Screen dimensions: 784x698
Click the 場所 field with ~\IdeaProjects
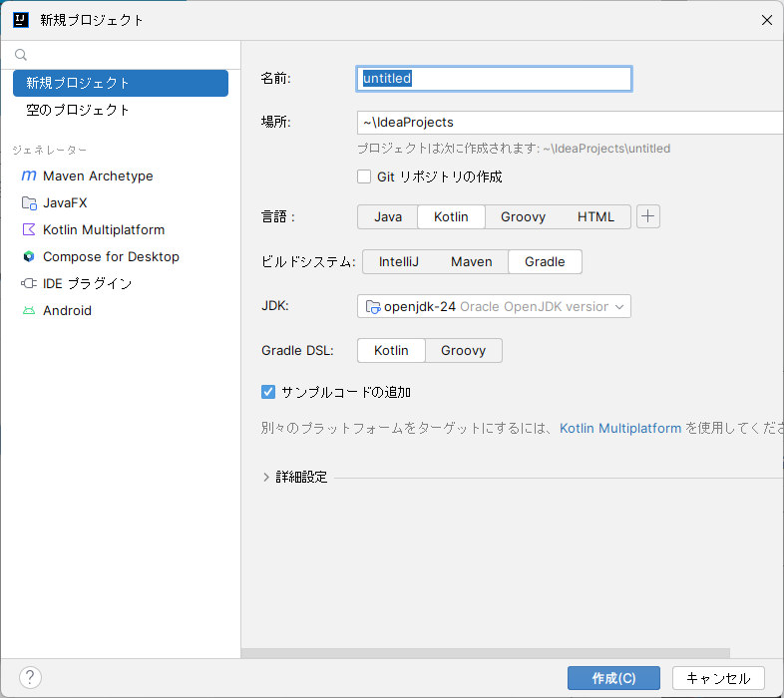pyautogui.click(x=570, y=123)
